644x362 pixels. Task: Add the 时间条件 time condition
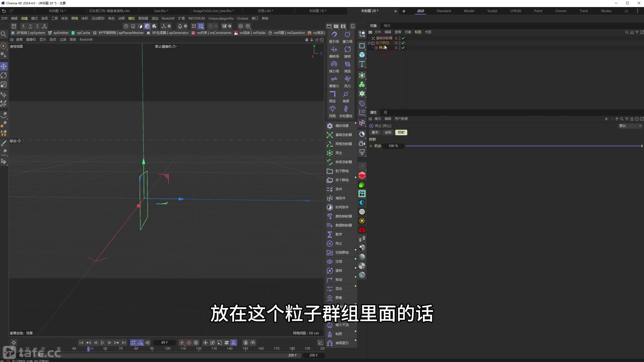341,207
